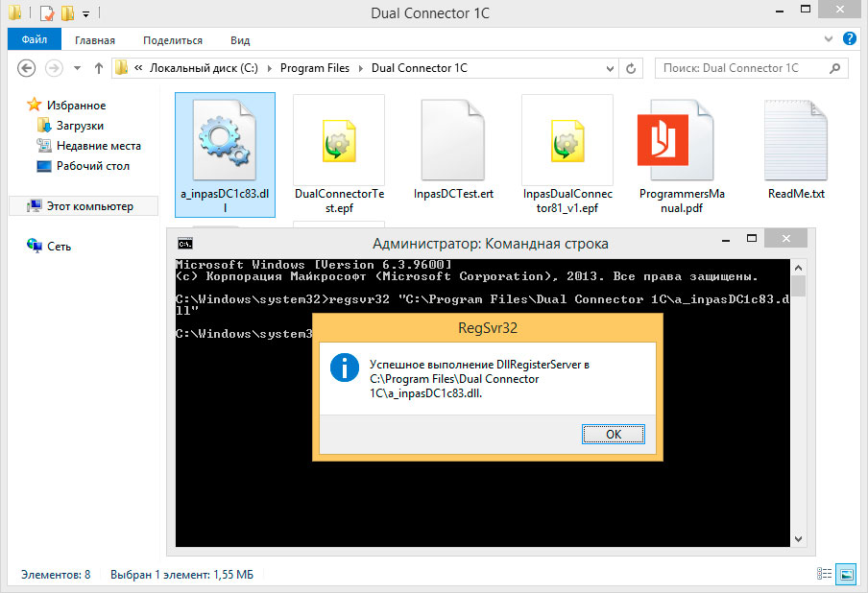The height and width of the screenshot is (593, 868).
Task: Click the quick access properties icon
Action: [x=47, y=12]
